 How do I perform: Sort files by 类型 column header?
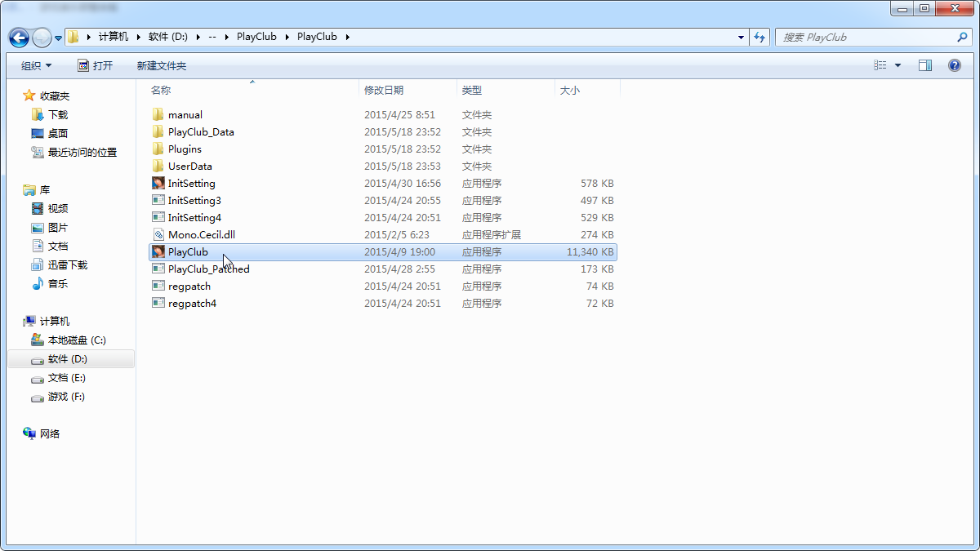click(472, 90)
